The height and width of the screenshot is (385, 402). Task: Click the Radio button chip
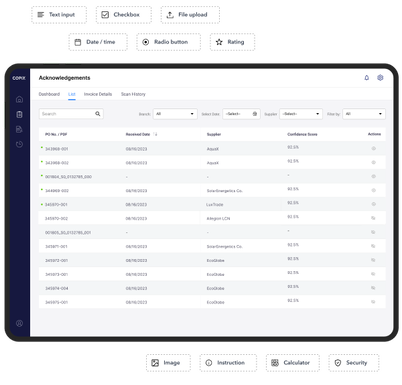pos(168,42)
